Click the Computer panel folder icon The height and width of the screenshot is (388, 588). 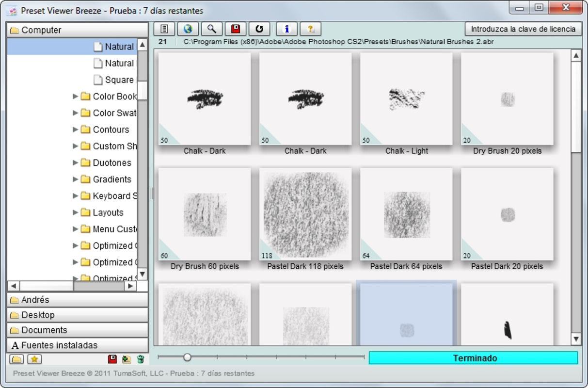(x=15, y=30)
